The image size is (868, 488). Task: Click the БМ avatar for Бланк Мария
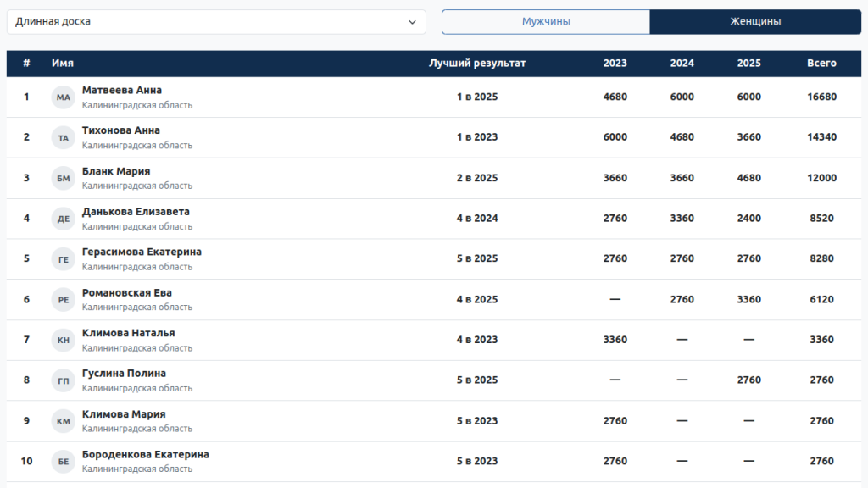tap(64, 178)
